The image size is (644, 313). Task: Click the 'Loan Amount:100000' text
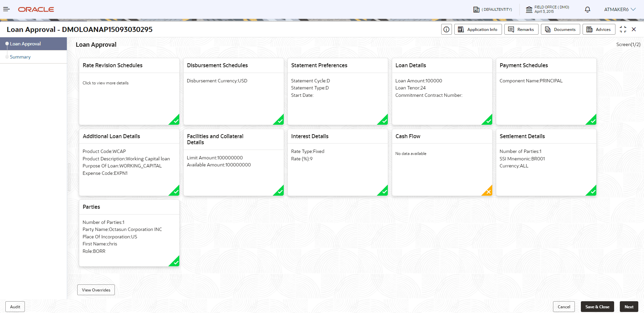click(x=419, y=81)
